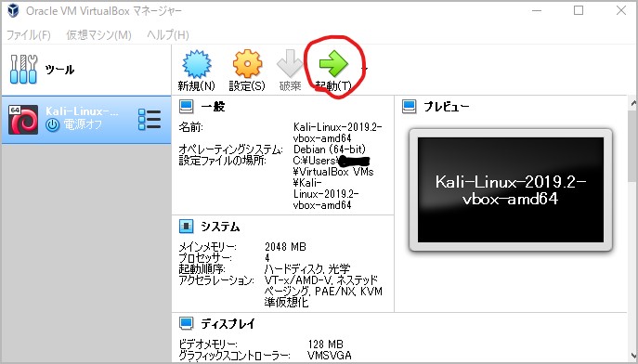This screenshot has height=364, width=638.
Task: Click the General (一般) section icon
Action: (187, 107)
